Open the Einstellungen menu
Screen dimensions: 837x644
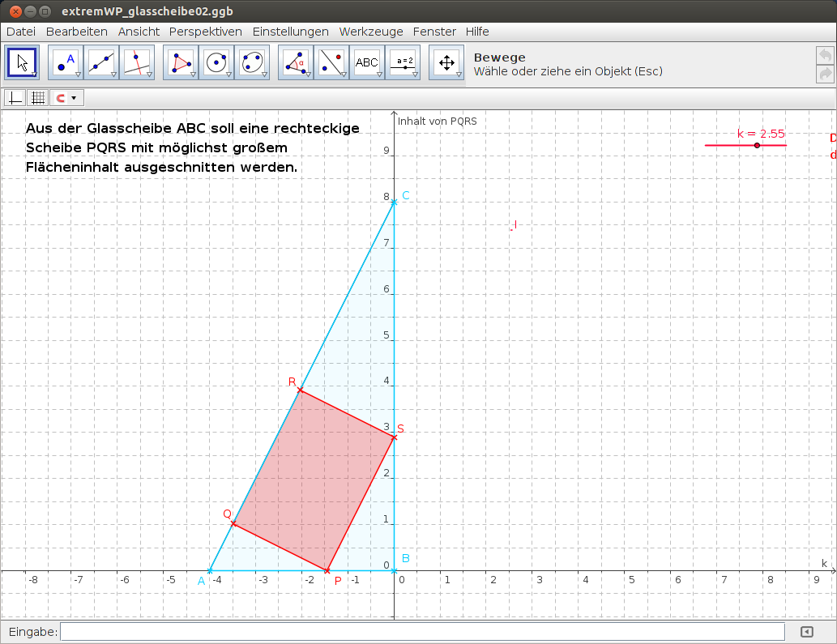point(290,32)
